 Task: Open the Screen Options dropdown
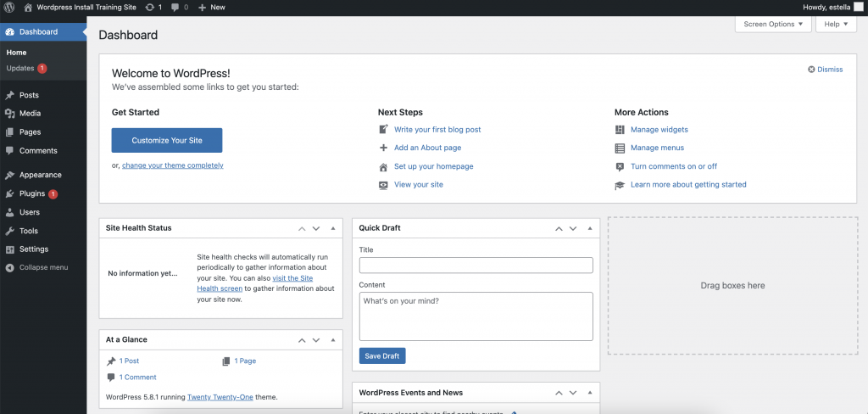tap(773, 25)
